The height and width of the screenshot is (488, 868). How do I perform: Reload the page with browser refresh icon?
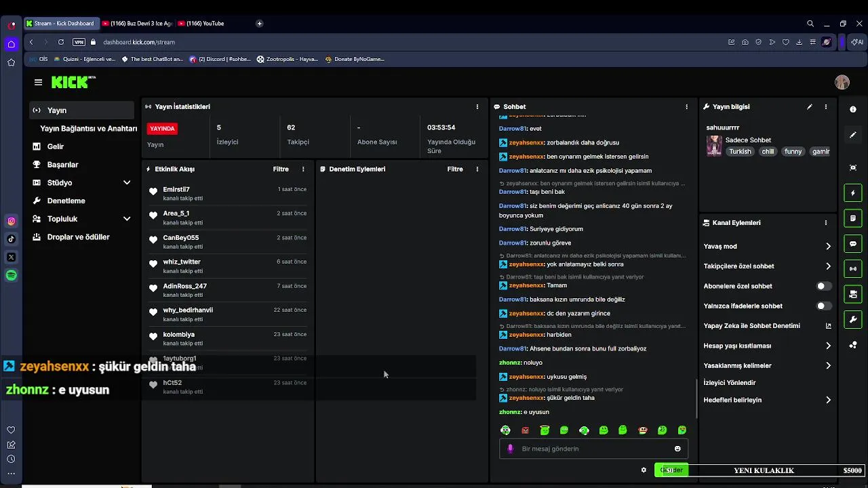coord(61,42)
